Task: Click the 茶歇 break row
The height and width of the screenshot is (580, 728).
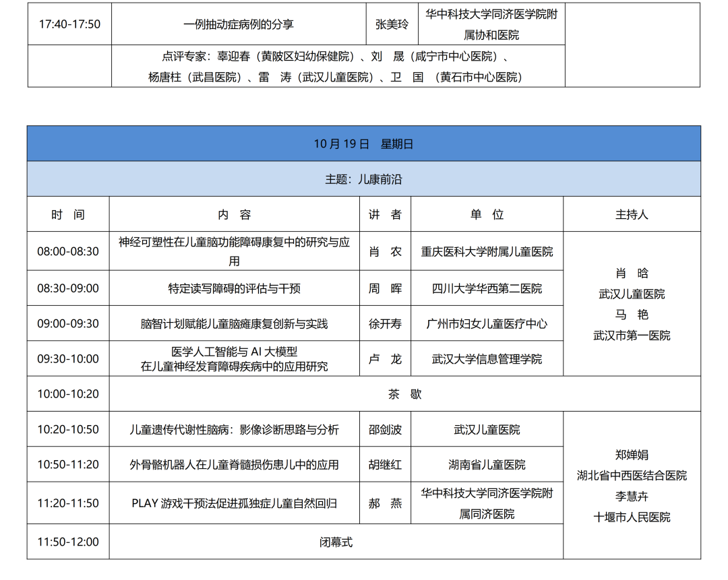Action: coord(404,394)
